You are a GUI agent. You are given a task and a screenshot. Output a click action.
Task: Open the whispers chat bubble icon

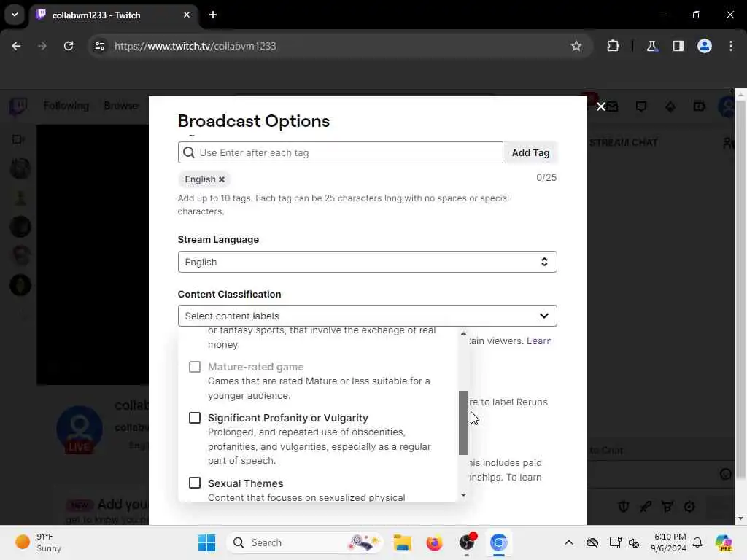(x=641, y=106)
